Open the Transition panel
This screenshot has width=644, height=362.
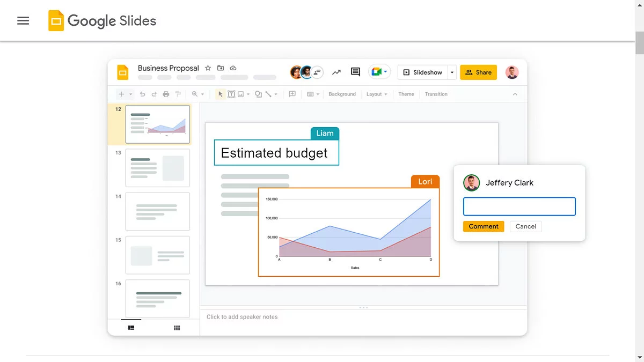pos(436,94)
